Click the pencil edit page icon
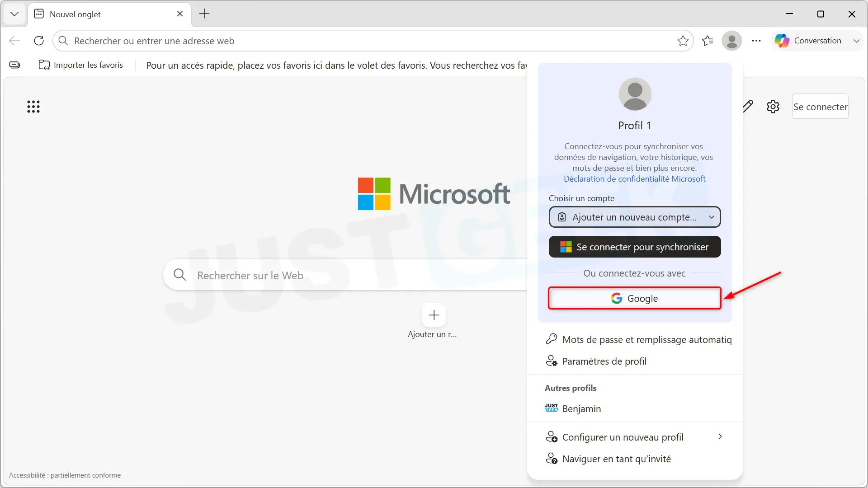868x488 pixels. [x=748, y=107]
